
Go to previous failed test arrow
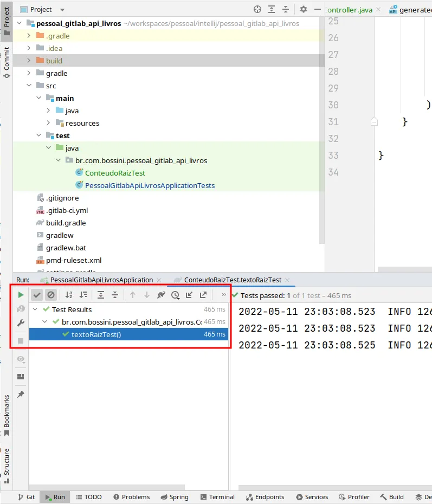tap(132, 295)
